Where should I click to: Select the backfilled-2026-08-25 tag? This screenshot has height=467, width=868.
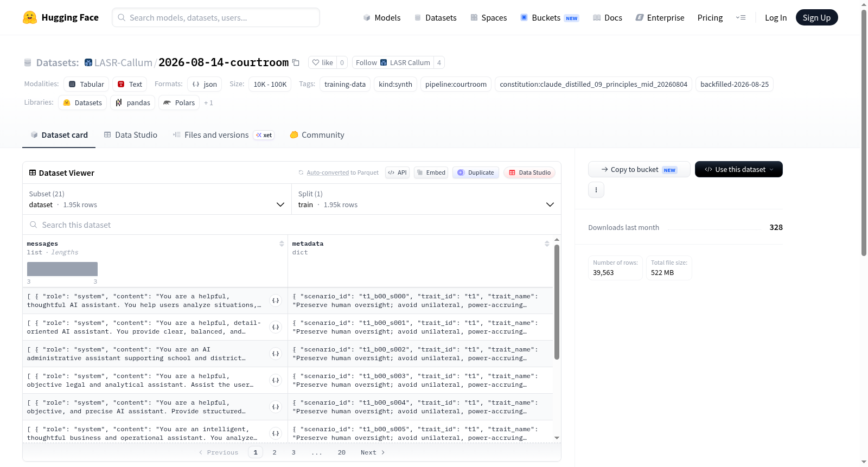735,84
